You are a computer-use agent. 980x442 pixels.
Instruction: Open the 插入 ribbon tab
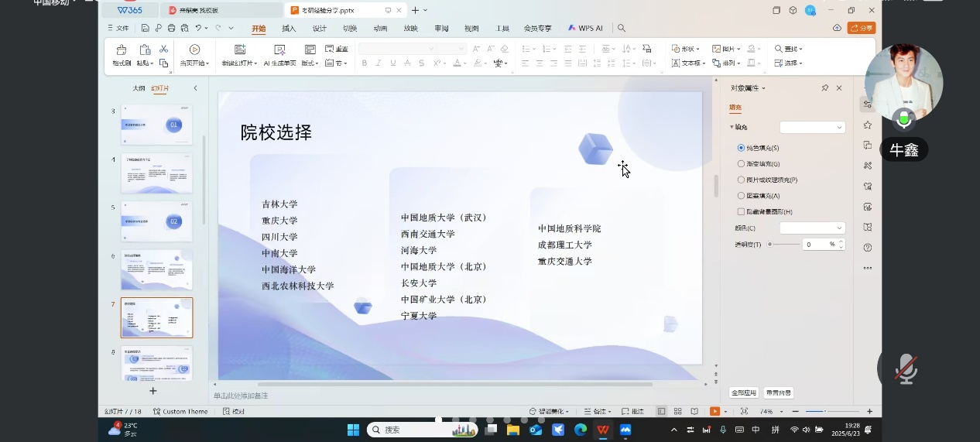(x=289, y=28)
